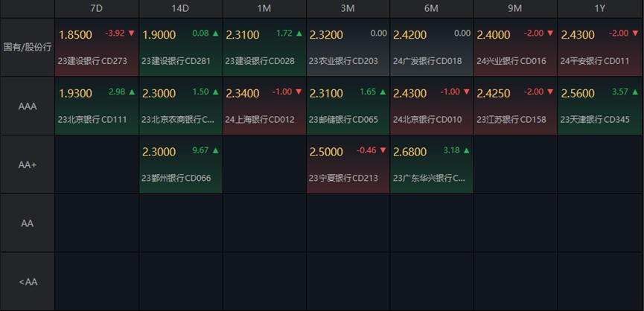Click the green up arrow beside 1.72

point(299,33)
